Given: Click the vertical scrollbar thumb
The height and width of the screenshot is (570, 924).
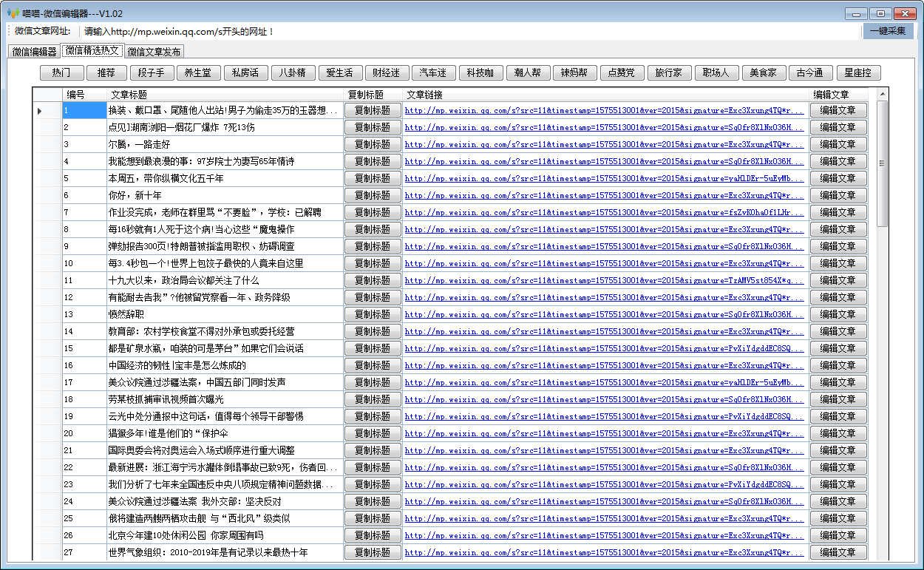Looking at the screenshot, I should point(881,163).
